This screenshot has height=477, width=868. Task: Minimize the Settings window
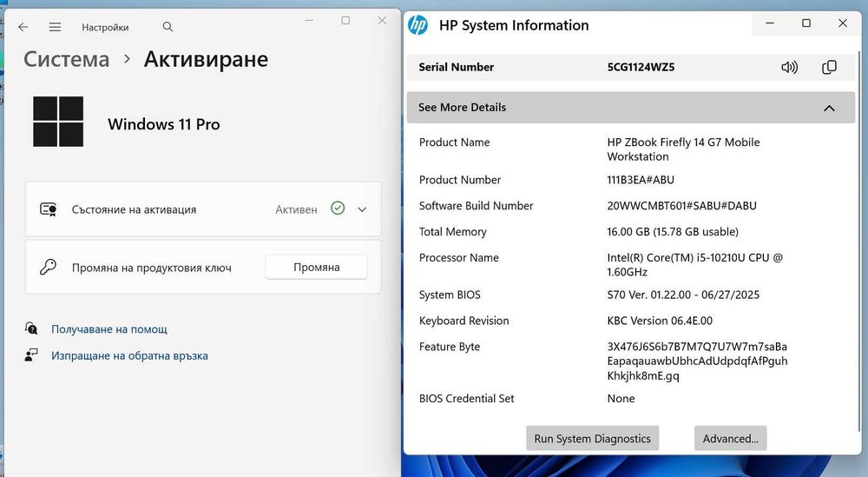(309, 21)
